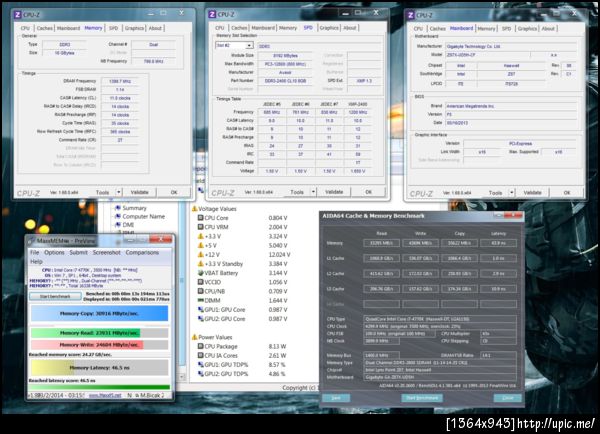Click the CPU-Z logo icon in the Mainboard window title bar
600x434 pixels.
click(x=410, y=15)
